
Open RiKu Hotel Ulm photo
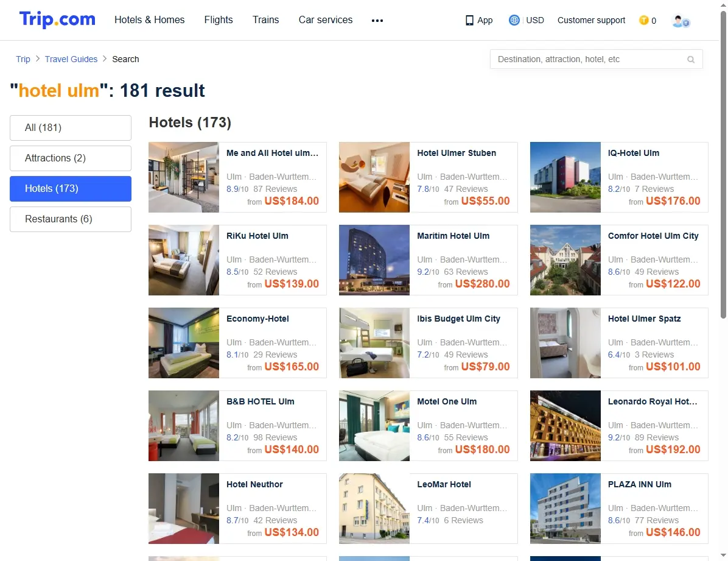pyautogui.click(x=183, y=260)
